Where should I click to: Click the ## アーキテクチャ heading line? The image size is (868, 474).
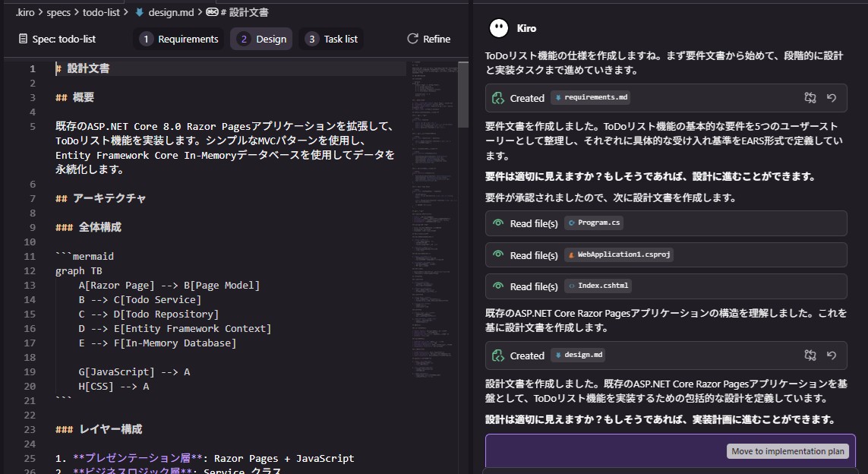pyautogui.click(x=101, y=198)
